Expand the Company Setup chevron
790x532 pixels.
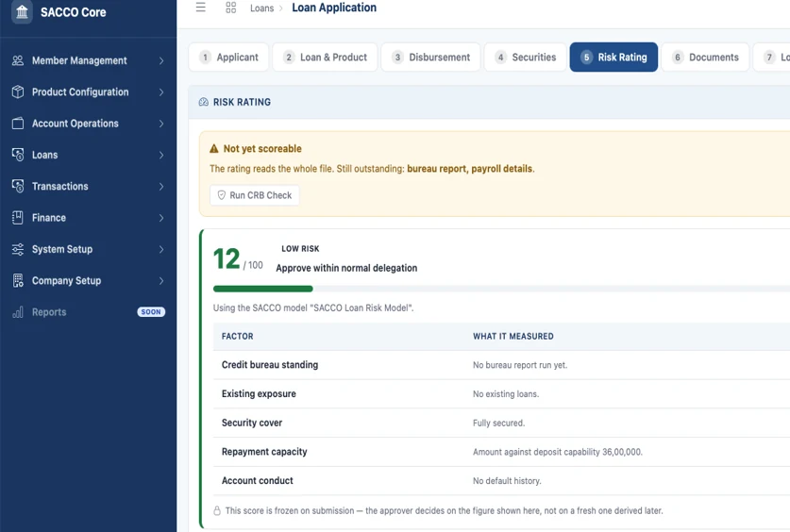161,281
